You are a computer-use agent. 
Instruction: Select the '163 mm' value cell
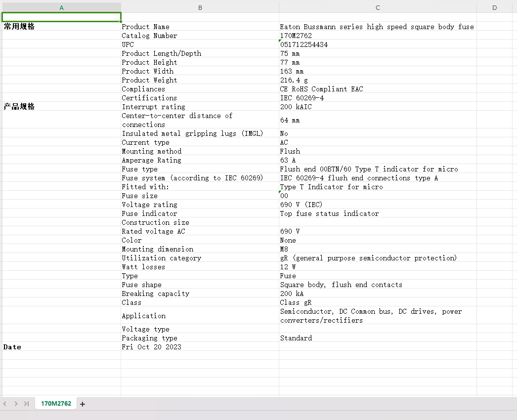tap(378, 71)
